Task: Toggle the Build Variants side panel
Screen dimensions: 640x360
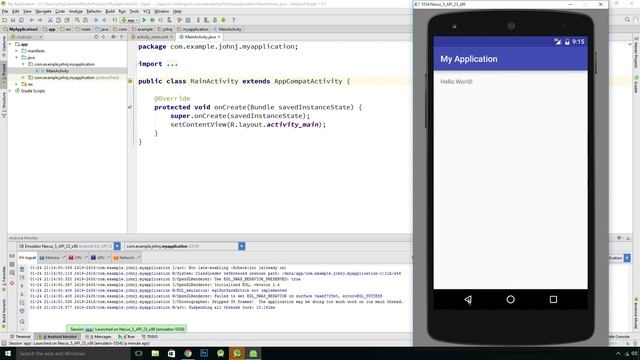Action: coord(4,313)
